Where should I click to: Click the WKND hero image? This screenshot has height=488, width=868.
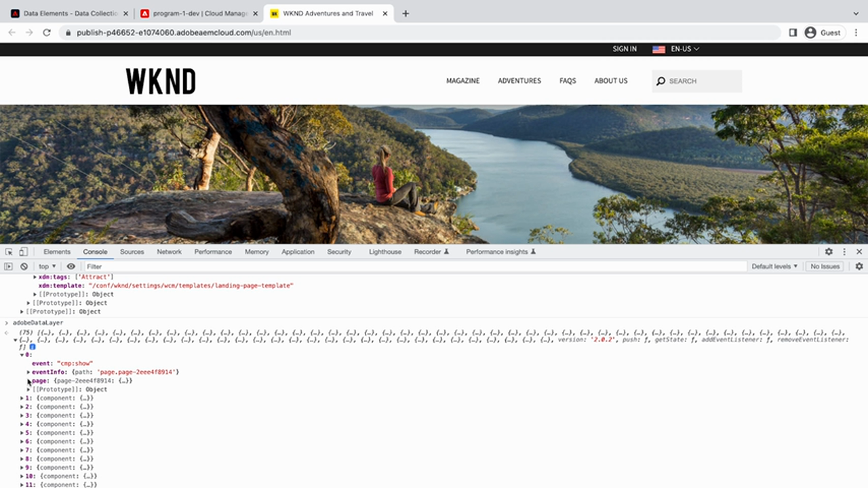(x=434, y=174)
